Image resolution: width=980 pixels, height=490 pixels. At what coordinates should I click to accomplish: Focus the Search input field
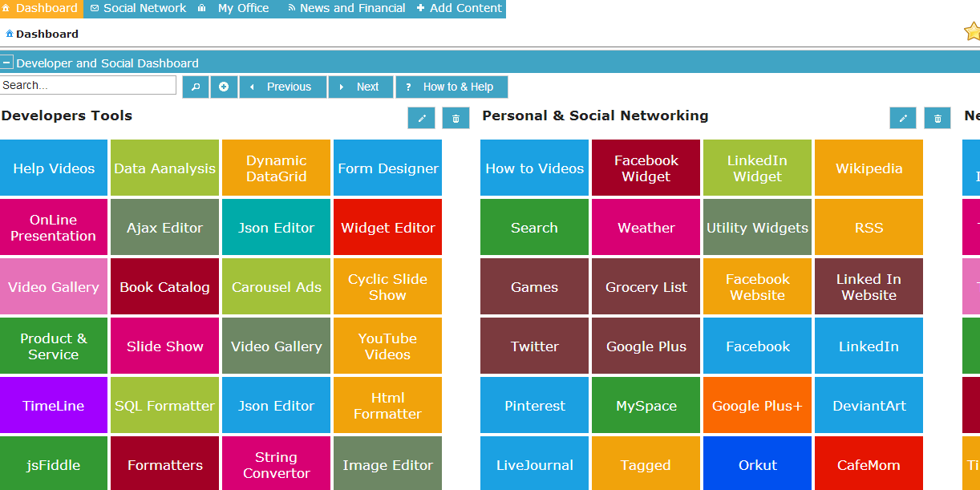pyautogui.click(x=88, y=85)
